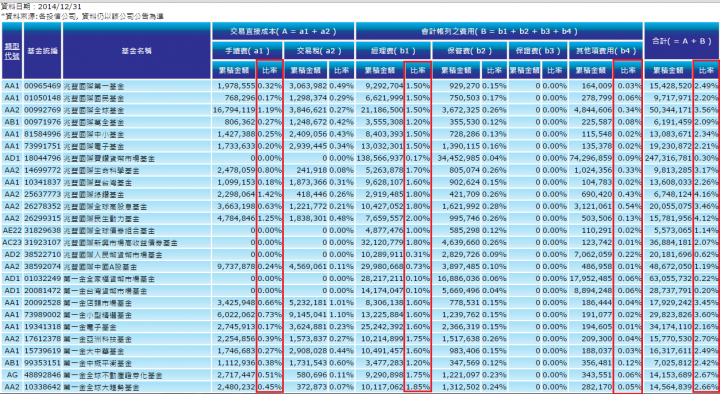
Task: Select the AG type code cell
Action: click(12, 375)
